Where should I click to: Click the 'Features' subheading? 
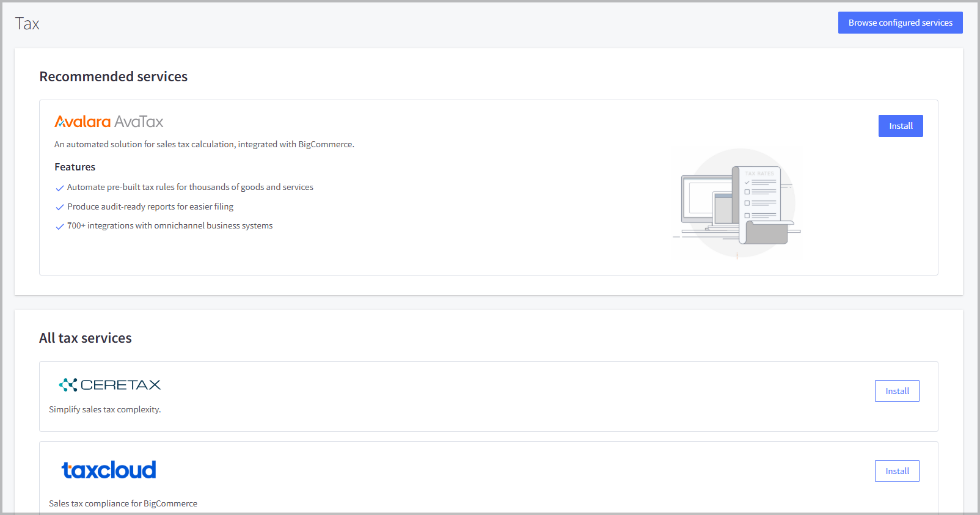click(75, 167)
